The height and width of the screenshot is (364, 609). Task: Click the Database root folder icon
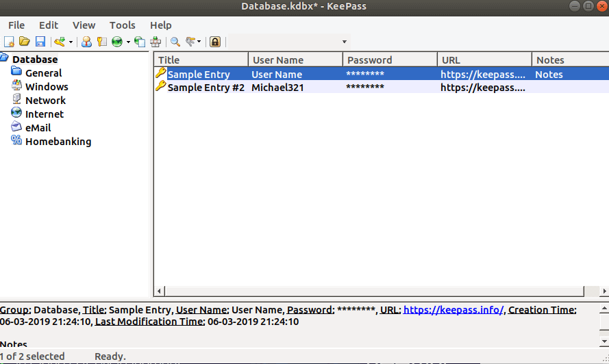tap(4, 57)
